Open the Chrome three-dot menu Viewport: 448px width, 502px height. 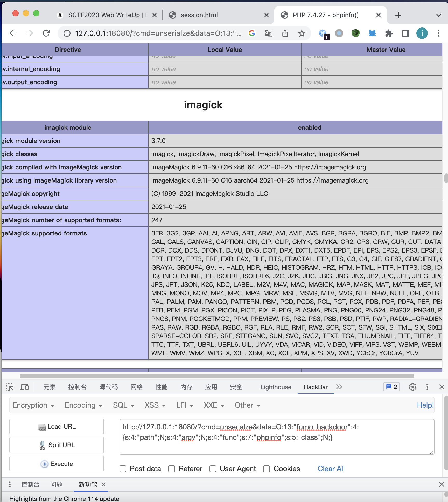(x=439, y=33)
